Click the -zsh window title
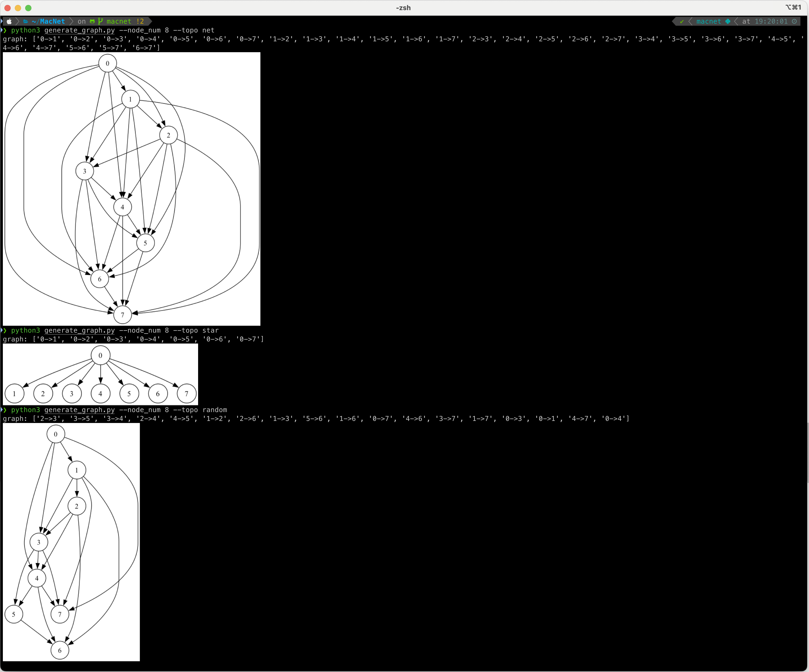The height and width of the screenshot is (672, 809). coord(403,8)
